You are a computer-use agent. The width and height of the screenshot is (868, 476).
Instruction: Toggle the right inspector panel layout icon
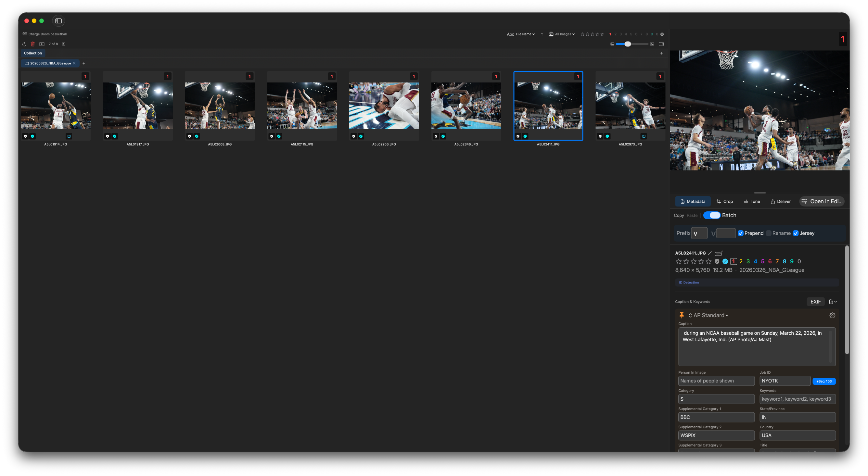coord(661,44)
